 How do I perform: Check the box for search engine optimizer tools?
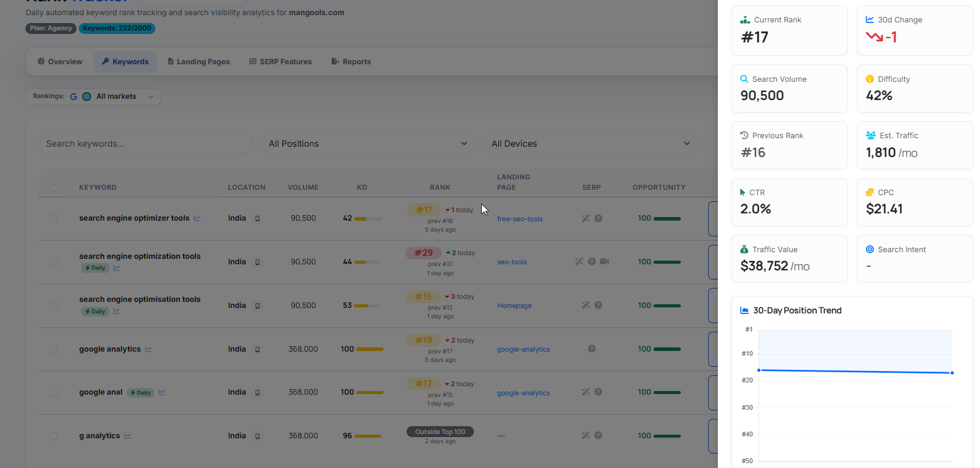point(53,219)
